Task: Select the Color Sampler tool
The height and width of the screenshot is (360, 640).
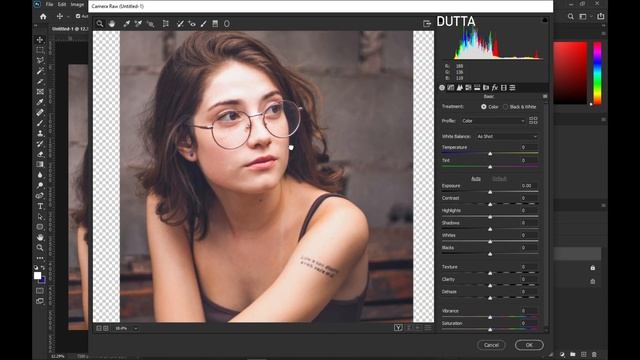Action: click(x=138, y=24)
